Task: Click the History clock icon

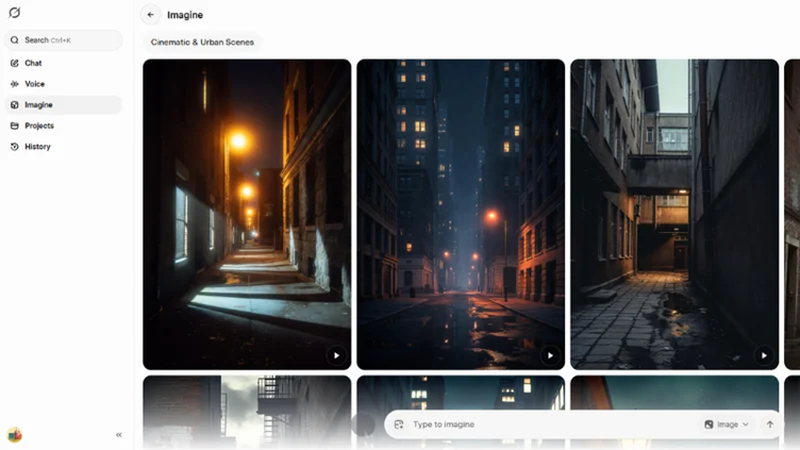Action: tap(14, 146)
